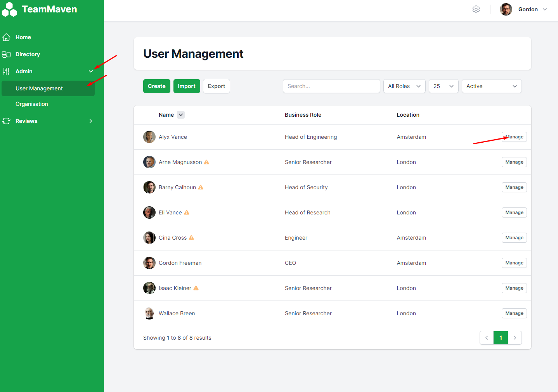Click warning icon beside Eli Vance
558x392 pixels.
(x=187, y=212)
